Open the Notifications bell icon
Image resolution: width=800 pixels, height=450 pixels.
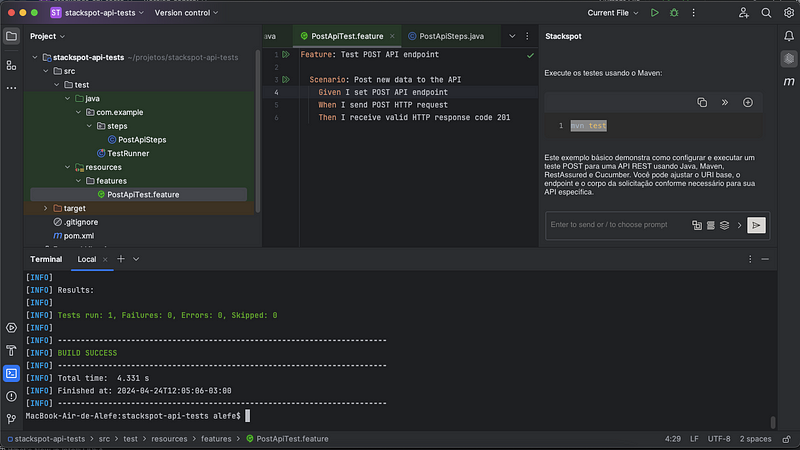click(x=789, y=36)
